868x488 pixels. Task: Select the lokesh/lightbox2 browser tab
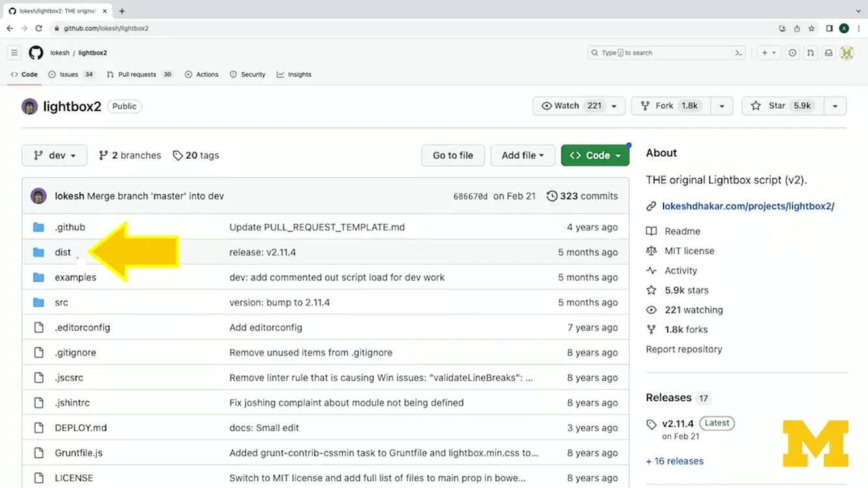(x=57, y=11)
